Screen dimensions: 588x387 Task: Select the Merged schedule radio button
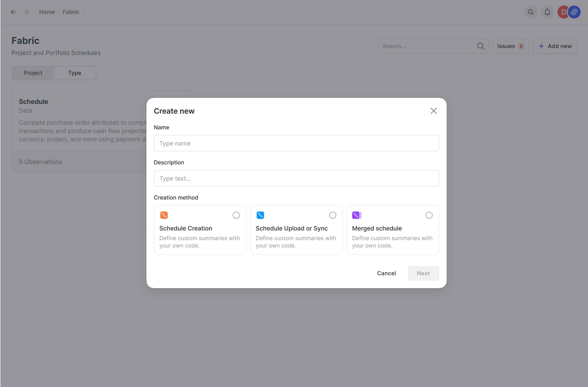[429, 215]
